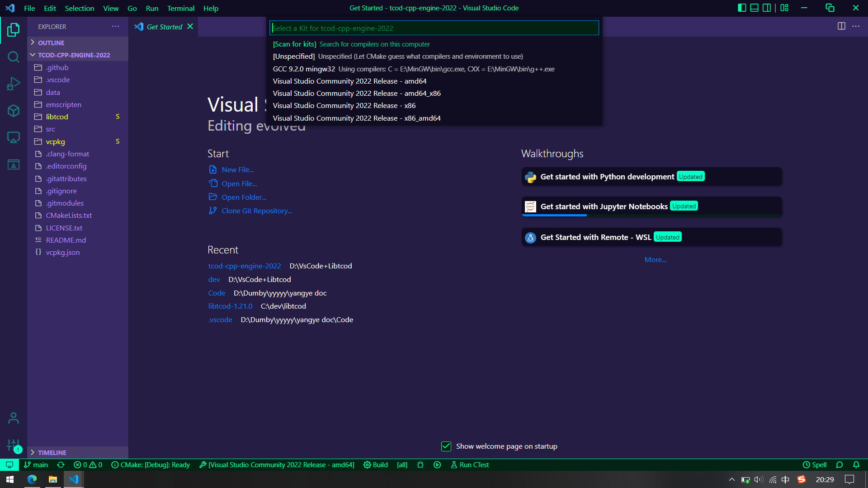Open Remote Explorer in activity bar

pos(14,137)
